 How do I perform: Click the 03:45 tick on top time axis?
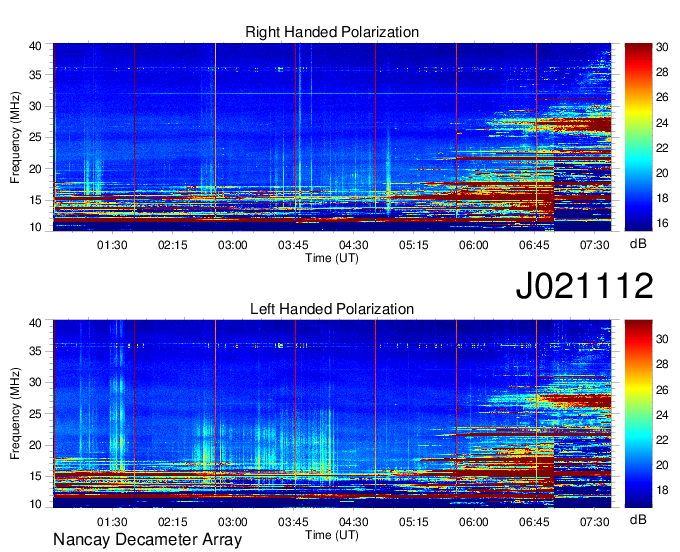pos(293,245)
